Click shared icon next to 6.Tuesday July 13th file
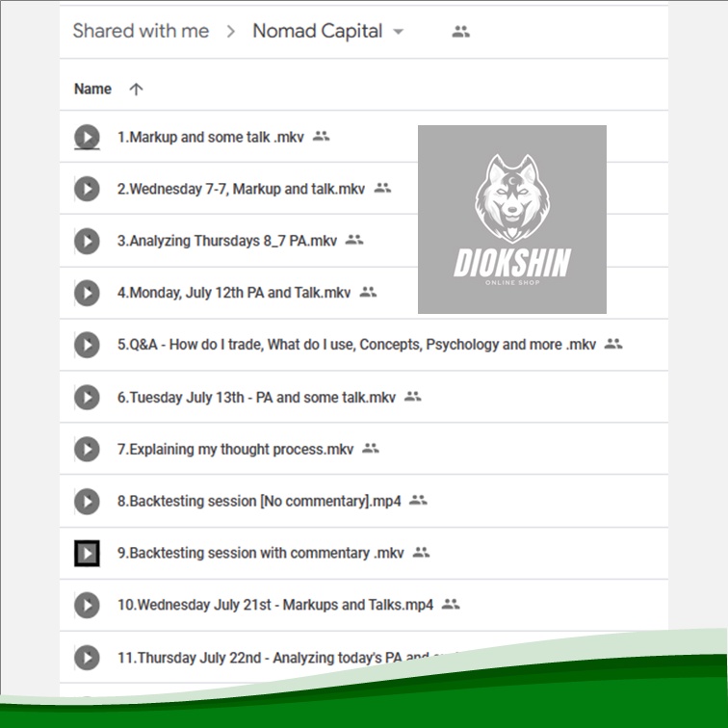The height and width of the screenshot is (728, 728). pos(413,397)
